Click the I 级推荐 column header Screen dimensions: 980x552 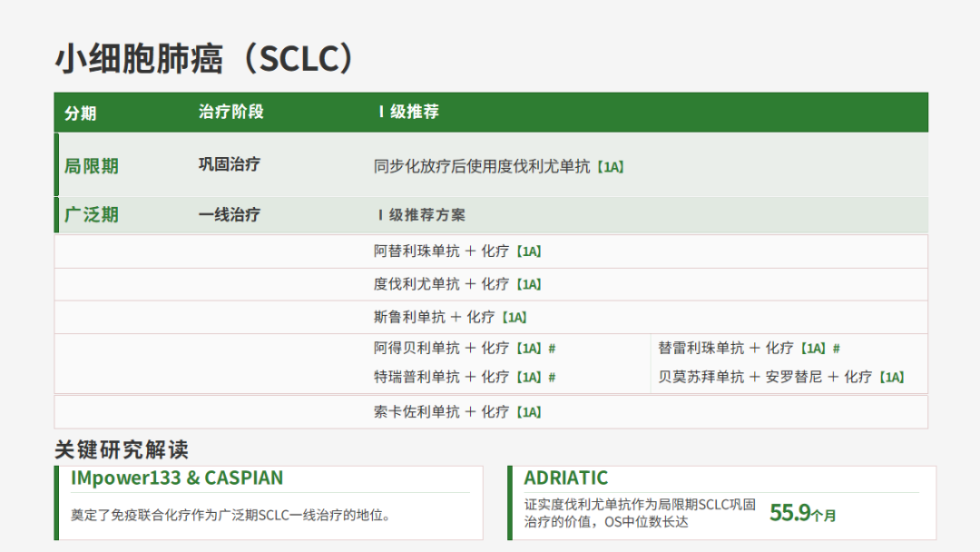click(x=408, y=112)
